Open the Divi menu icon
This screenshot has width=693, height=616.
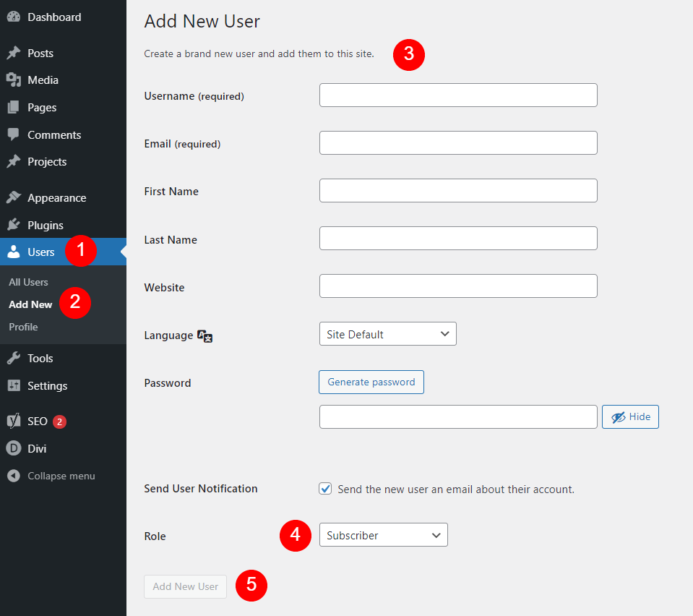14,448
